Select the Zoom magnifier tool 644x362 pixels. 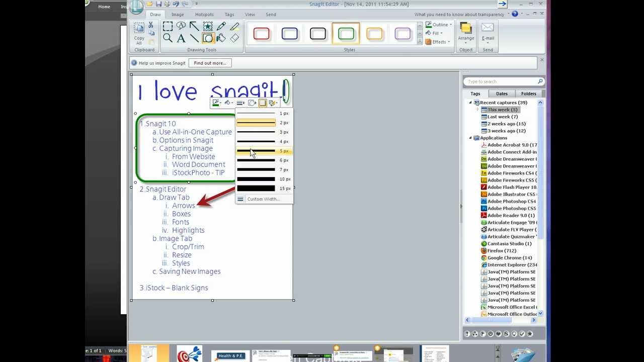click(x=168, y=38)
